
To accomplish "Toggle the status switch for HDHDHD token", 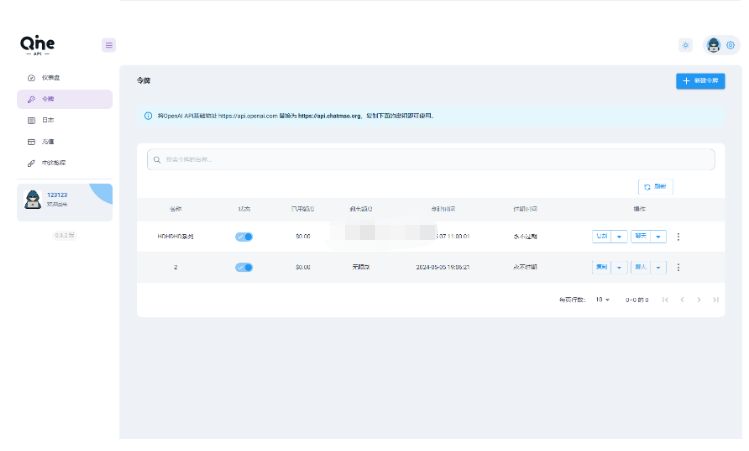I will [244, 237].
